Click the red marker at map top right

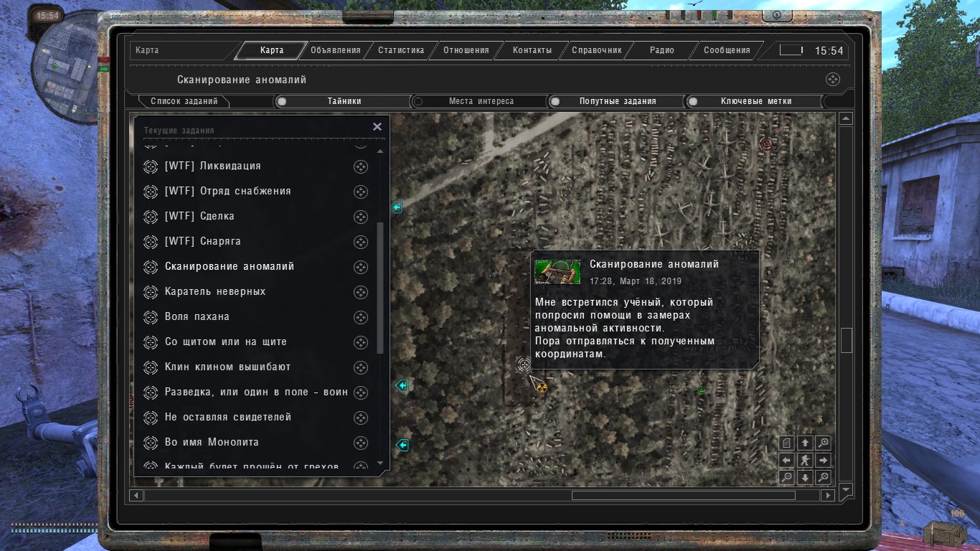766,143
